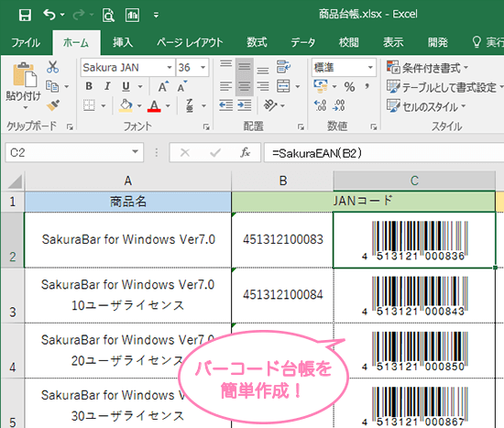Expand the font color palette arrow
This screenshot has width=504, height=428.
pyautogui.click(x=168, y=105)
